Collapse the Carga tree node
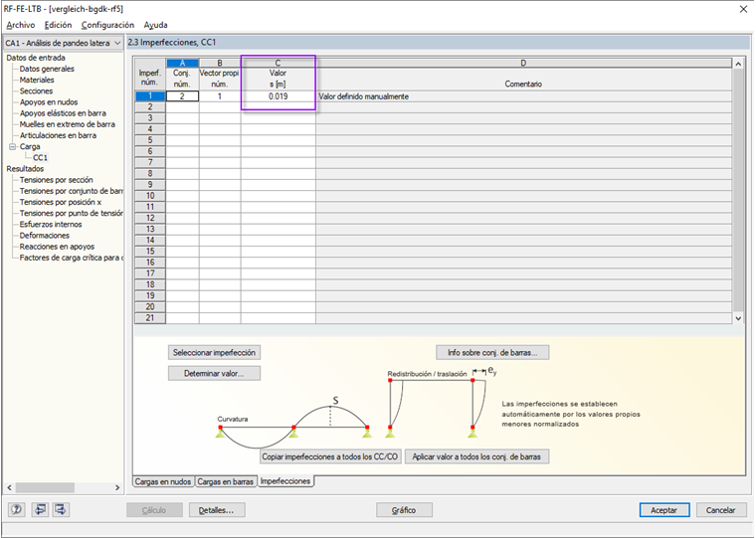 click(x=13, y=146)
